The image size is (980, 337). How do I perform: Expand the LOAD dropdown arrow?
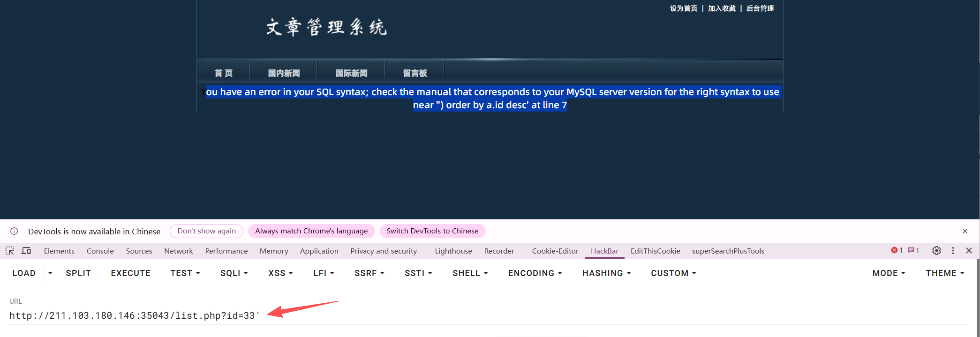click(50, 273)
